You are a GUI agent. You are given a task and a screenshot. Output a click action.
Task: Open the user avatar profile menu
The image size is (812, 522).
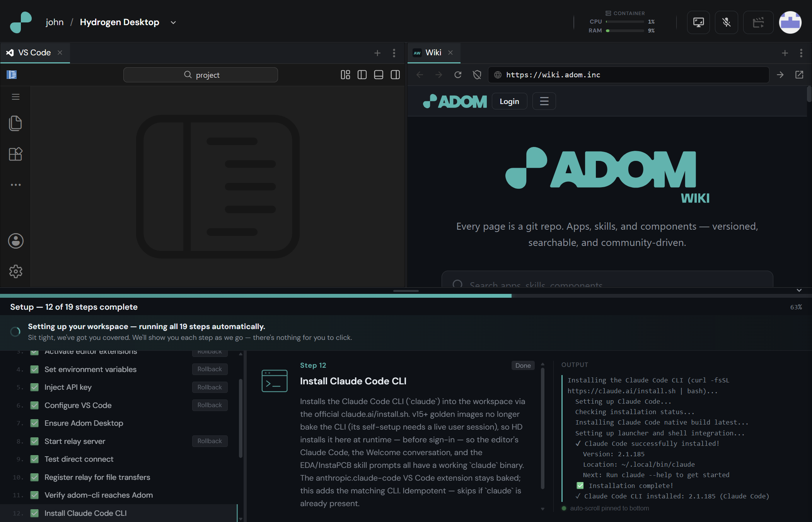click(x=790, y=22)
